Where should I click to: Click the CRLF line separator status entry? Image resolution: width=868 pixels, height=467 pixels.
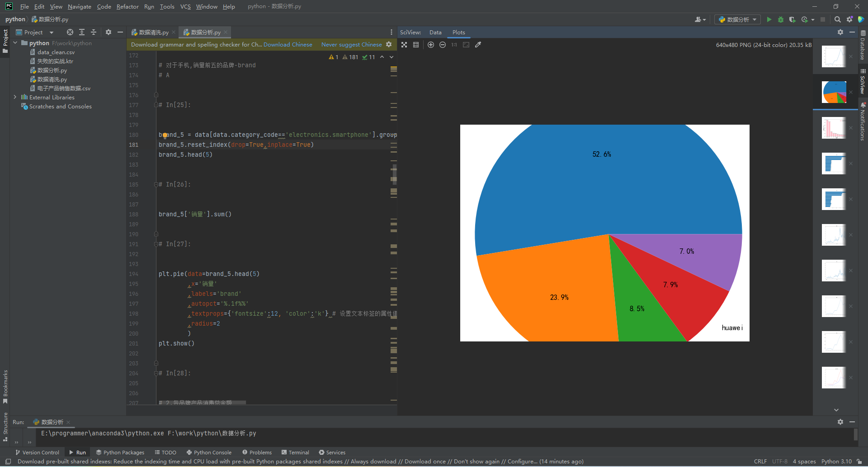(x=760, y=461)
